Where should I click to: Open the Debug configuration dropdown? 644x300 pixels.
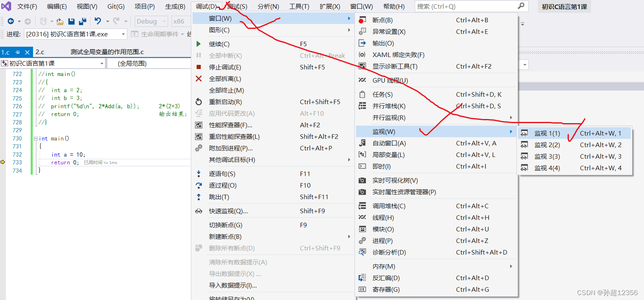click(152, 21)
